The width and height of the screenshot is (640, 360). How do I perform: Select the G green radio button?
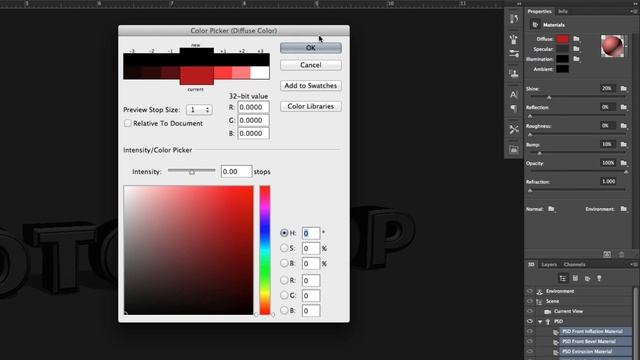284,295
